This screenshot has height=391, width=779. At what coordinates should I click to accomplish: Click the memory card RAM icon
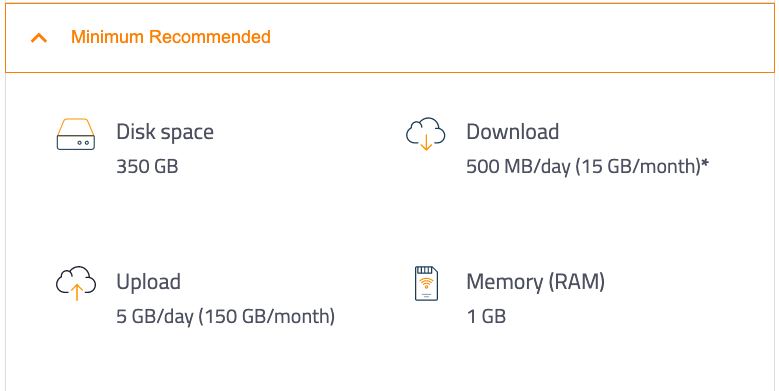[x=426, y=283]
